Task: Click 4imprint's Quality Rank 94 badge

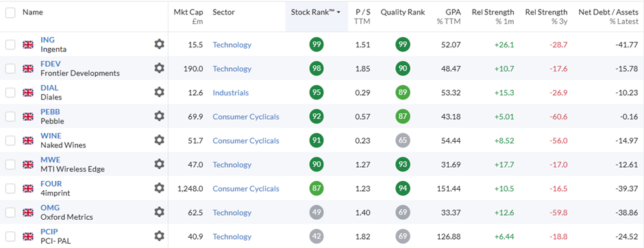Action: coord(403,188)
